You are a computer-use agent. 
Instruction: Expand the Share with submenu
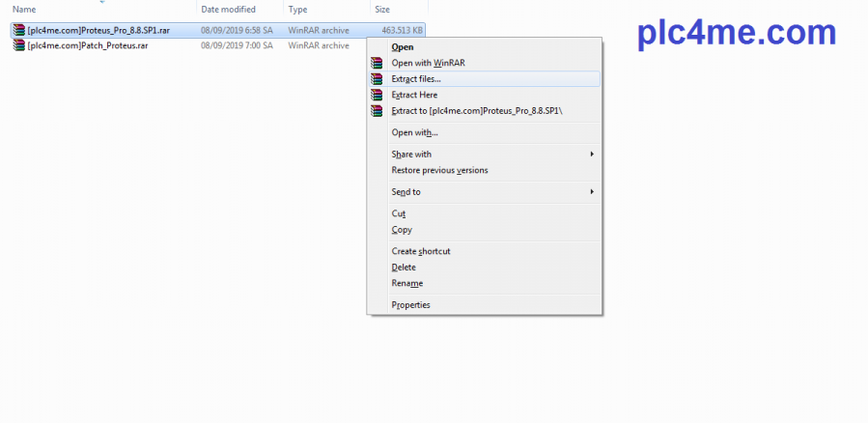click(485, 154)
